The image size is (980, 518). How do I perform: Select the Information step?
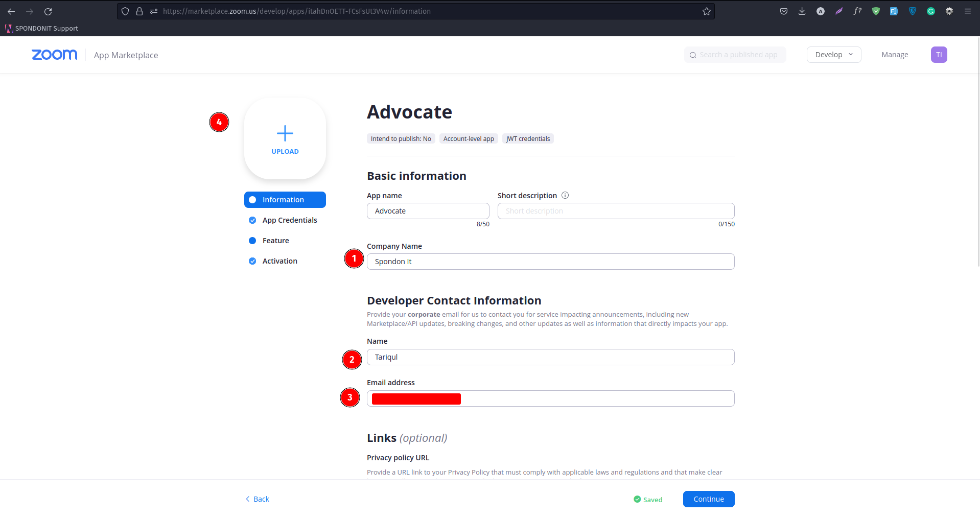285,200
